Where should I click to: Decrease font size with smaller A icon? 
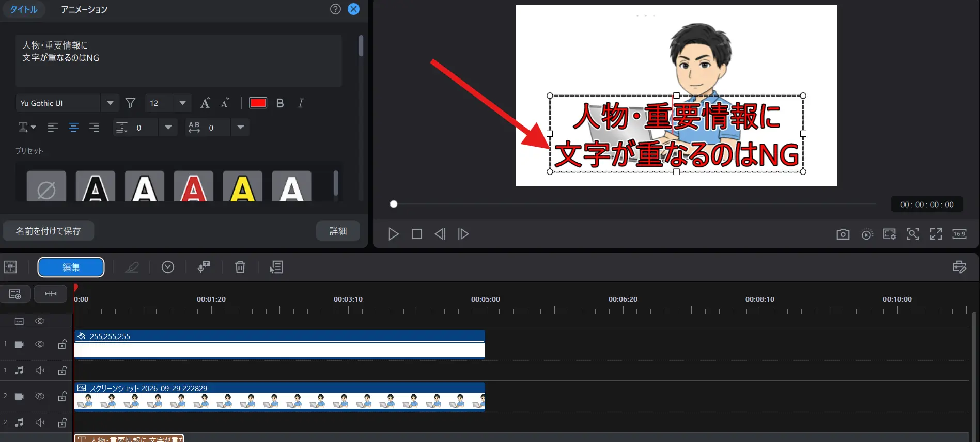pos(225,103)
